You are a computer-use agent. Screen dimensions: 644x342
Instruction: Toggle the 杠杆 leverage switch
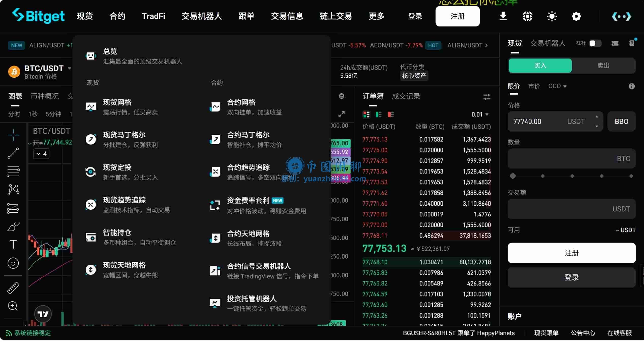595,43
